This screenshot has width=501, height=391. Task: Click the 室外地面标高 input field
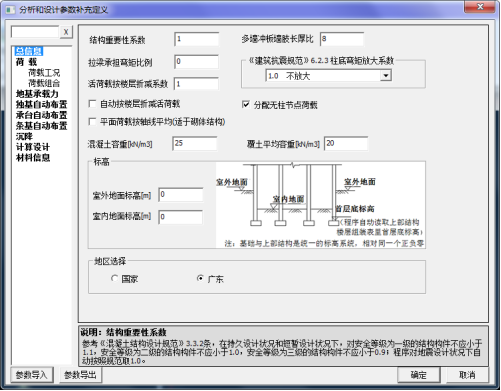[x=181, y=195]
